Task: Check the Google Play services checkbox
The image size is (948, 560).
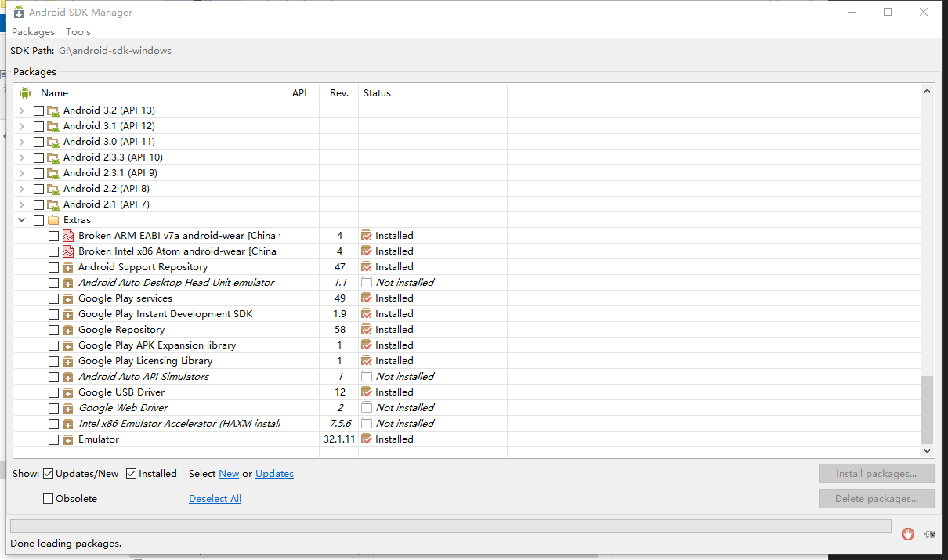Action: coord(53,298)
